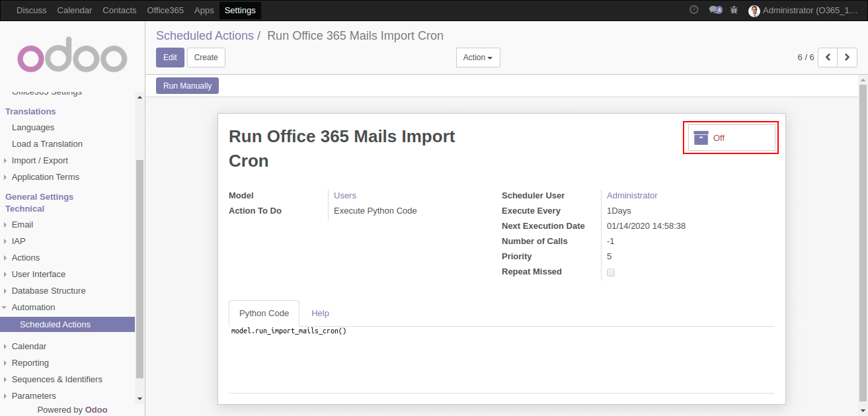The height and width of the screenshot is (416, 868).
Task: Click the model.run_import_mails_cron() code
Action: coord(289,331)
